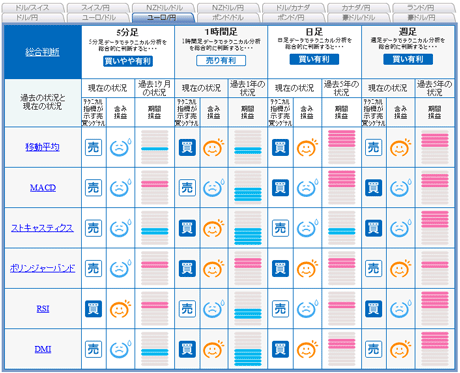Click the 1時間足 buy signal icon in 移動平均 row
460x373 pixels.
(187, 147)
